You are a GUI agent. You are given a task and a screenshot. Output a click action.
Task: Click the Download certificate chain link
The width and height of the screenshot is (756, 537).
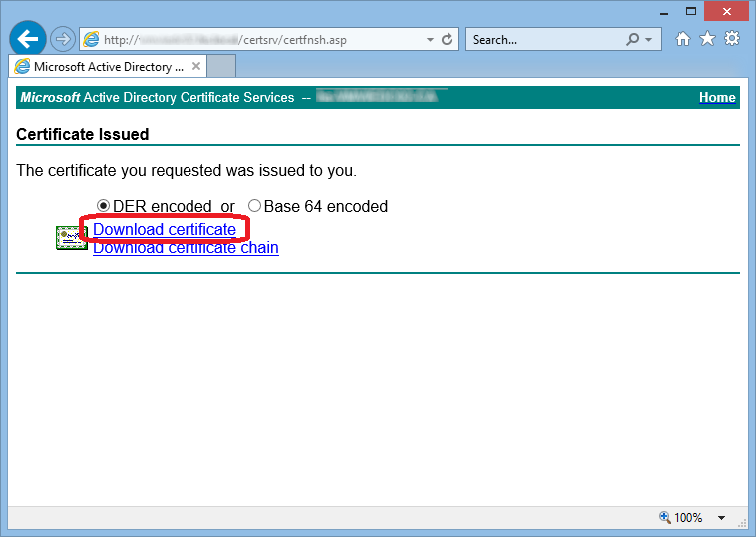186,248
